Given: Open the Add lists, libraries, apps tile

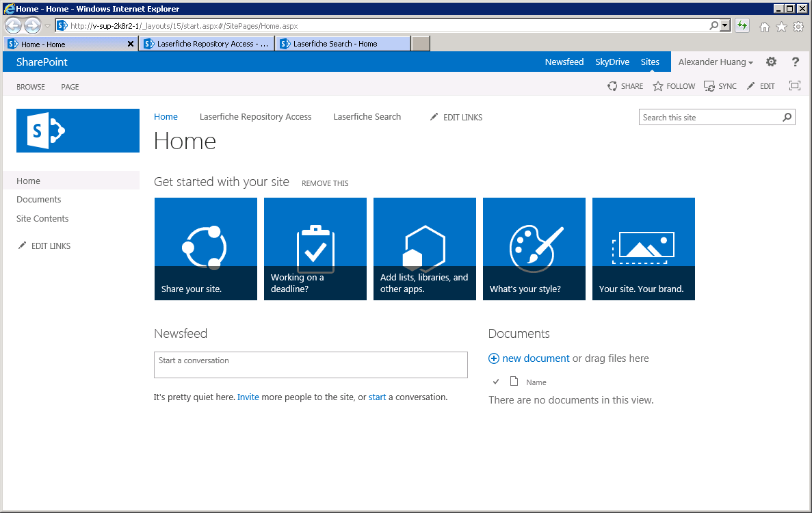Looking at the screenshot, I should [425, 249].
